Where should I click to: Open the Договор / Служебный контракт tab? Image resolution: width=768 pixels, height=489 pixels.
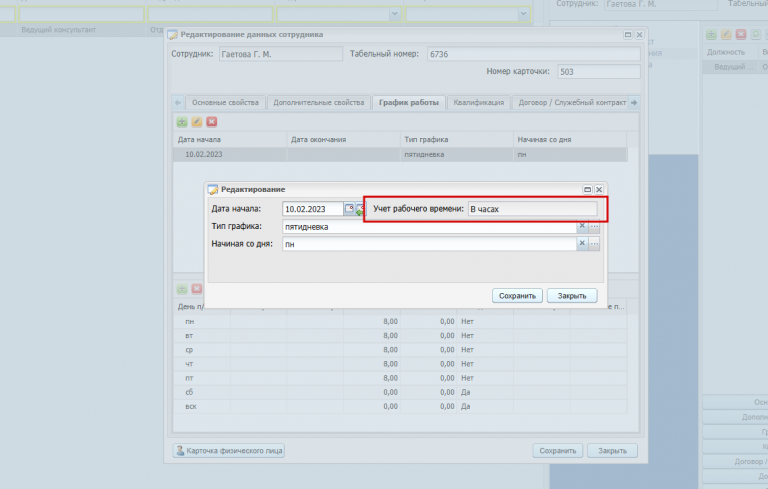pos(572,102)
